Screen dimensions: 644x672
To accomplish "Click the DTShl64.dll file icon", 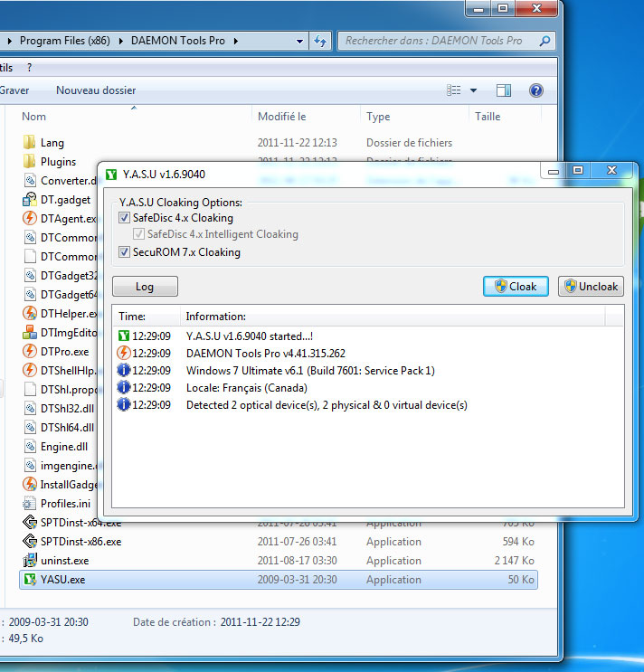I will (30, 427).
